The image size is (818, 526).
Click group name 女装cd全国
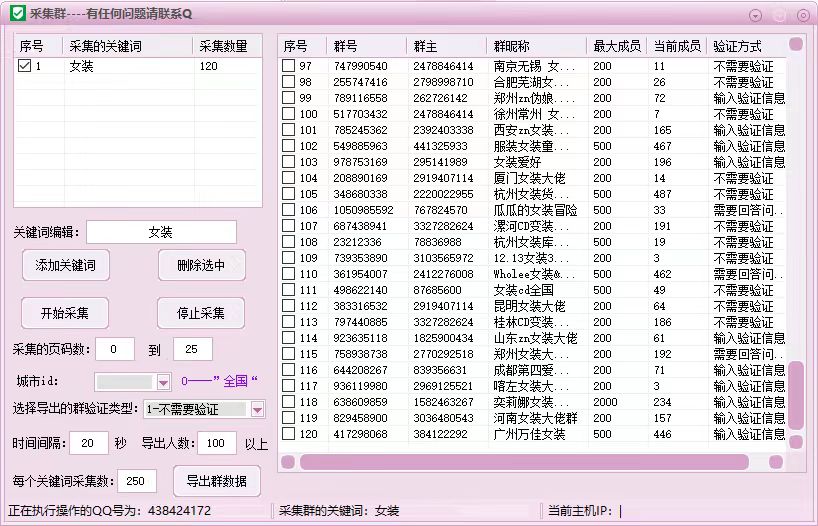coord(523,290)
